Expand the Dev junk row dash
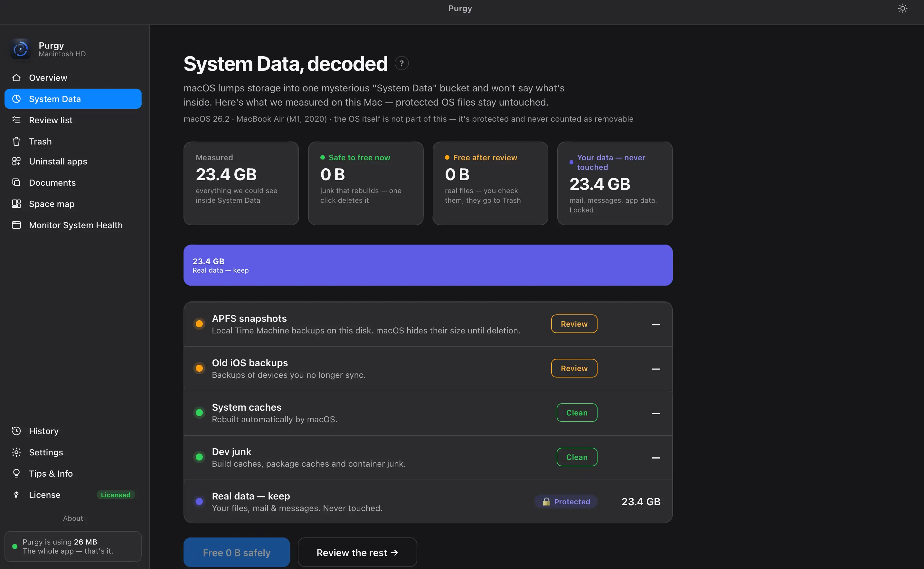924x569 pixels. [x=656, y=458]
